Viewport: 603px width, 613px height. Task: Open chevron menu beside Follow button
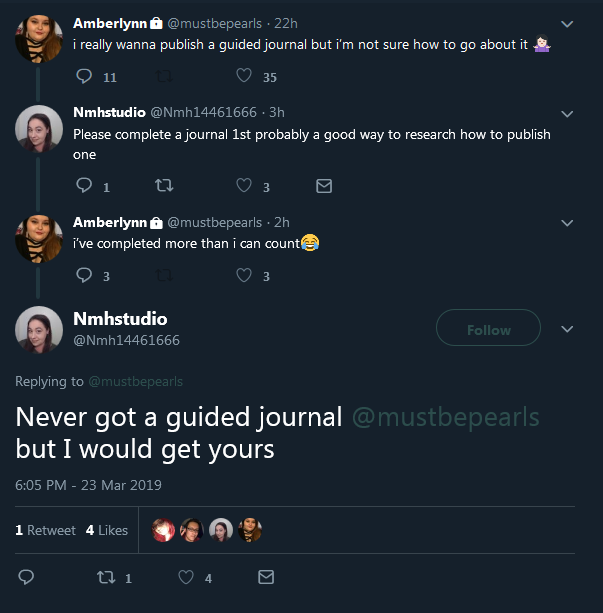click(x=567, y=329)
